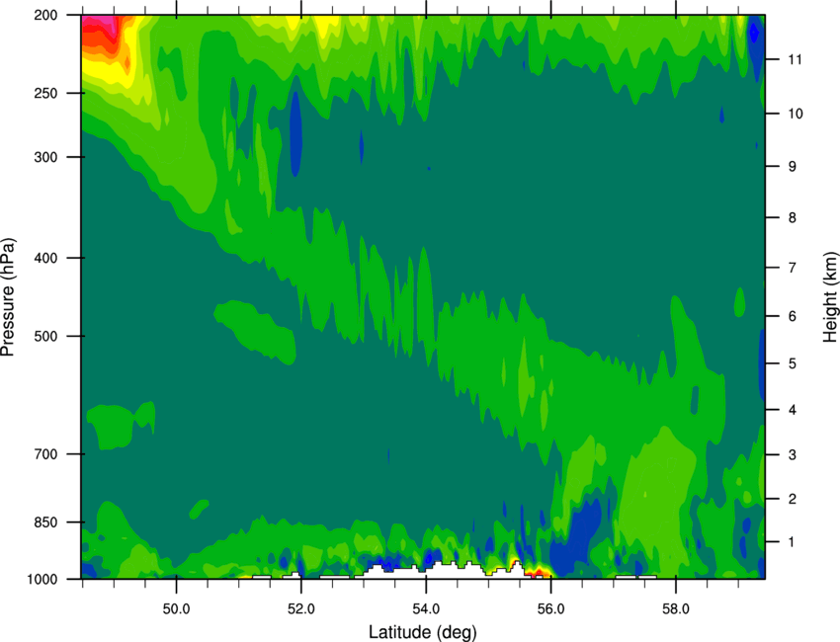This screenshot has height=642, width=840.
Task: Select the 850 pressure tick label
Action: tap(45, 522)
